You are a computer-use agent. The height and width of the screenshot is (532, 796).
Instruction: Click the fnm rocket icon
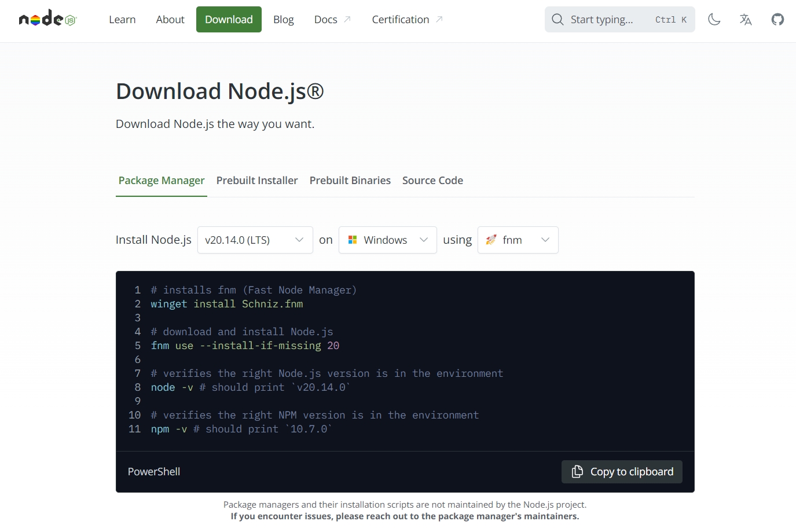tap(491, 240)
